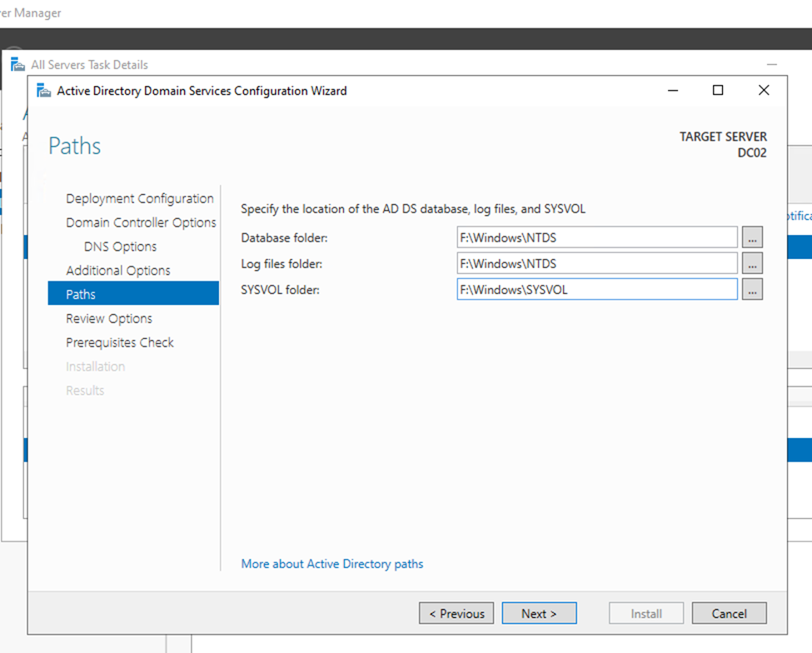Open the SYSVOL folder browse button
This screenshot has width=812, height=653.
(x=752, y=289)
